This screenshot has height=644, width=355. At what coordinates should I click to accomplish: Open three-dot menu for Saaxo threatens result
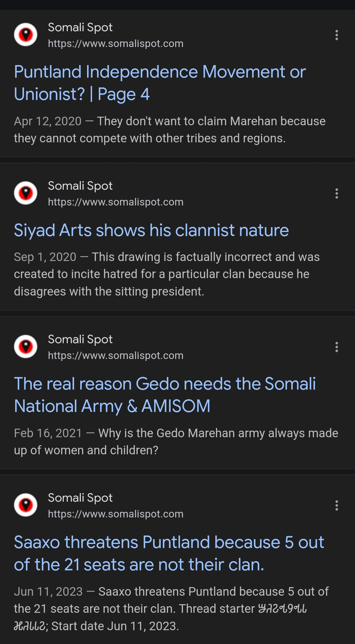[x=337, y=506]
